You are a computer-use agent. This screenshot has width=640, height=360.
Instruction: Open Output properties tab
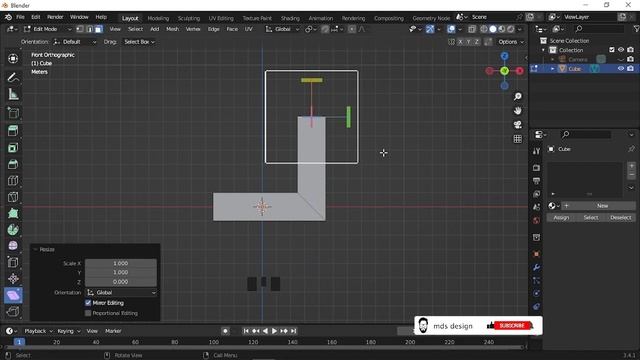point(536,181)
